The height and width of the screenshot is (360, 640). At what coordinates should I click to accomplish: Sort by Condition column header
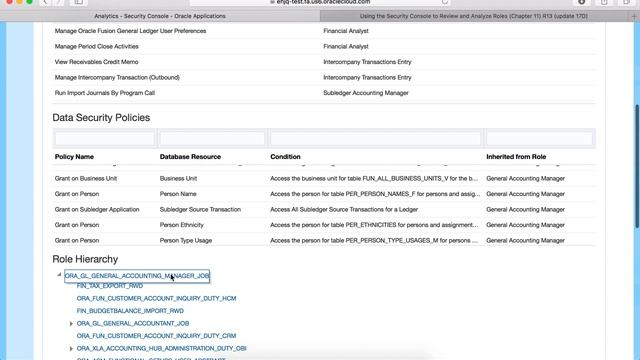pos(285,157)
